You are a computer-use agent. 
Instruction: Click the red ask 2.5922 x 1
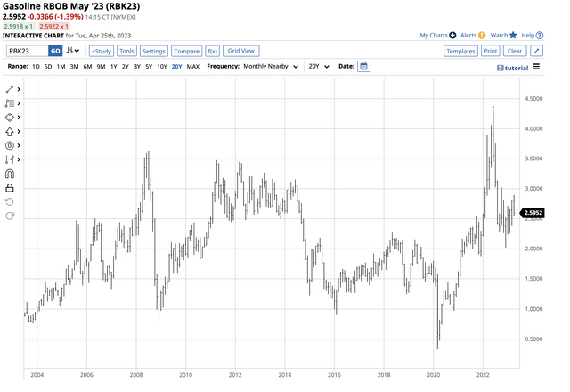click(x=53, y=26)
